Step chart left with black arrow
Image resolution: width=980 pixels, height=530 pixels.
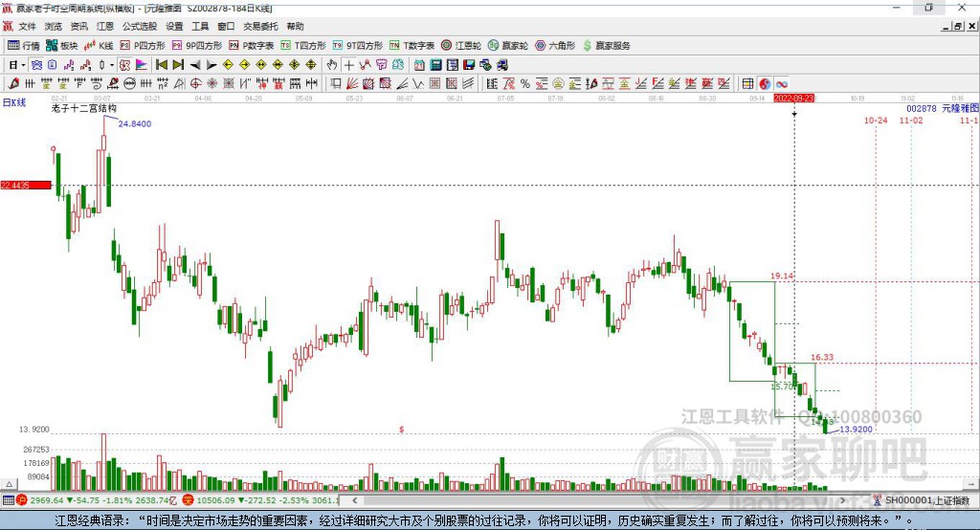click(x=195, y=65)
